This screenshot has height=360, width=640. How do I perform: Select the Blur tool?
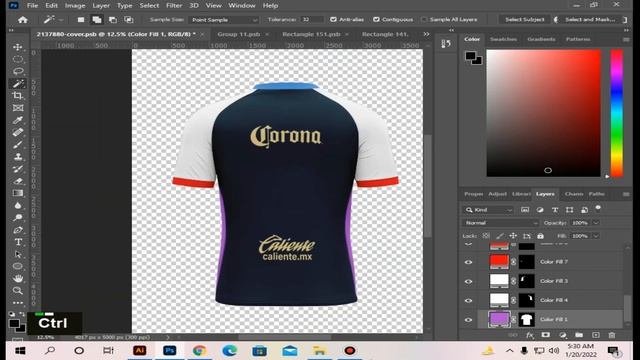click(18, 205)
